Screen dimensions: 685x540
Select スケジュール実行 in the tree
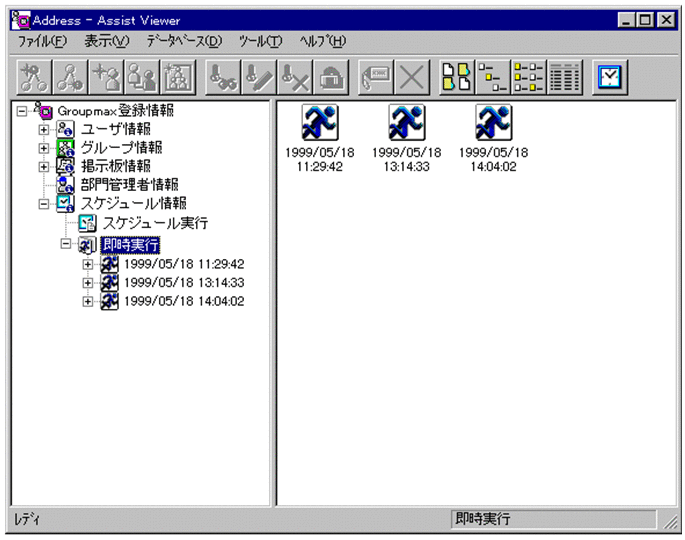[x=156, y=223]
